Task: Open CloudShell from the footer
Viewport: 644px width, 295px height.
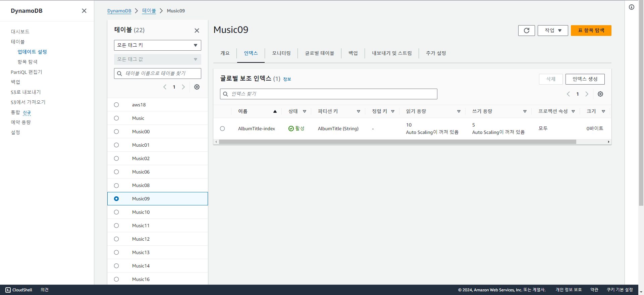Action: click(x=19, y=290)
